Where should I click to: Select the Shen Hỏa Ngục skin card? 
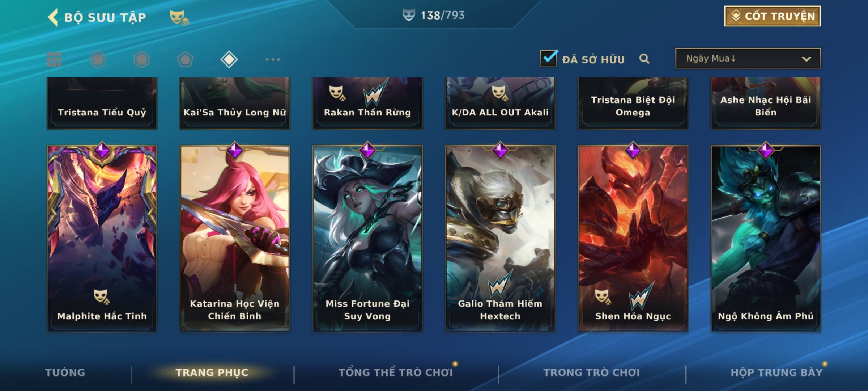(633, 238)
